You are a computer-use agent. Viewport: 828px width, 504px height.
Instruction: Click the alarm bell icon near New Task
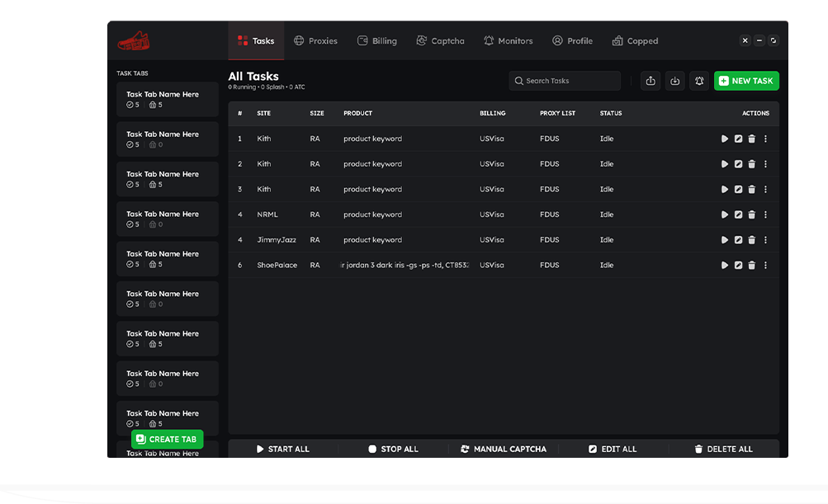tap(699, 81)
